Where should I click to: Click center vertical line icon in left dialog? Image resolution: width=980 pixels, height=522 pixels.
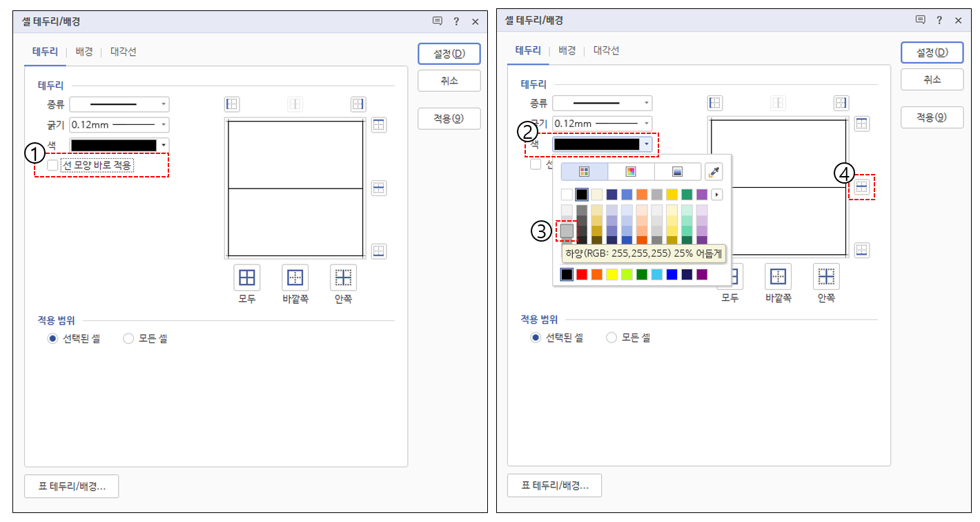[295, 104]
